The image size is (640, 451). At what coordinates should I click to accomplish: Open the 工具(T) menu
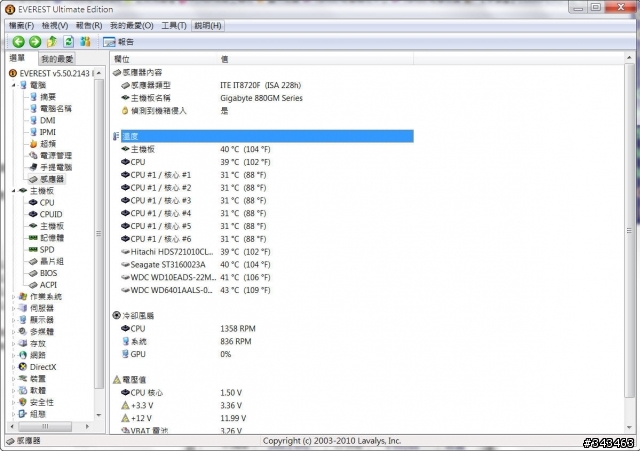173,26
